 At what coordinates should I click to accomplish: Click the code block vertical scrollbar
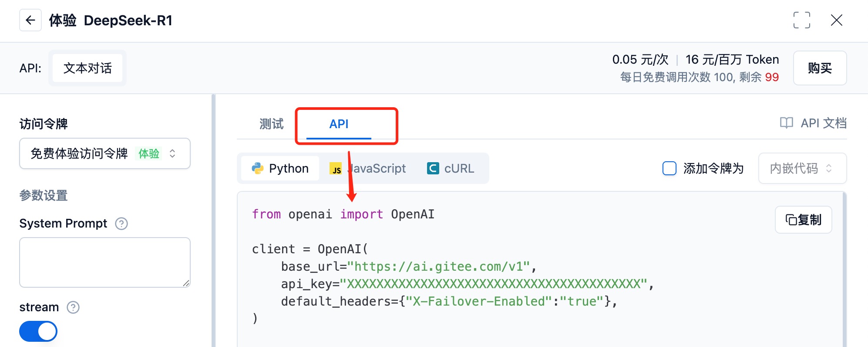[x=844, y=269]
